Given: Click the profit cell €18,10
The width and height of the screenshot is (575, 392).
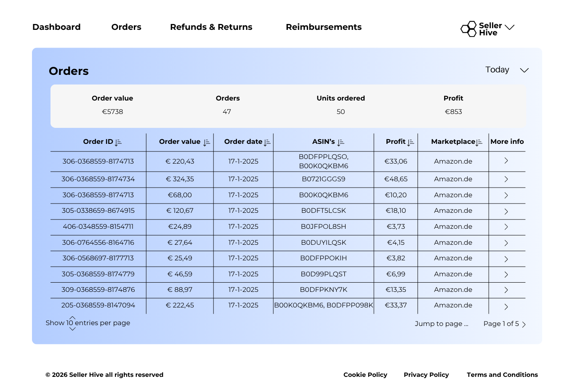Looking at the screenshot, I should click(396, 211).
